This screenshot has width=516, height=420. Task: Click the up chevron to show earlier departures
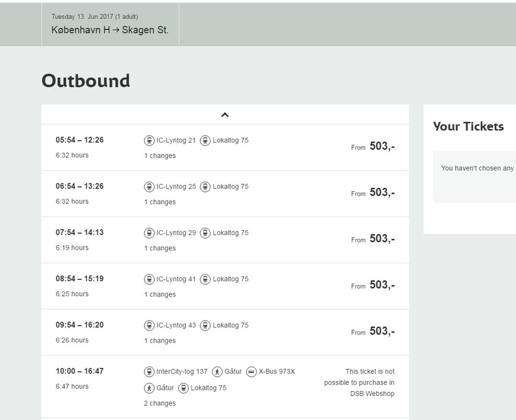point(225,114)
